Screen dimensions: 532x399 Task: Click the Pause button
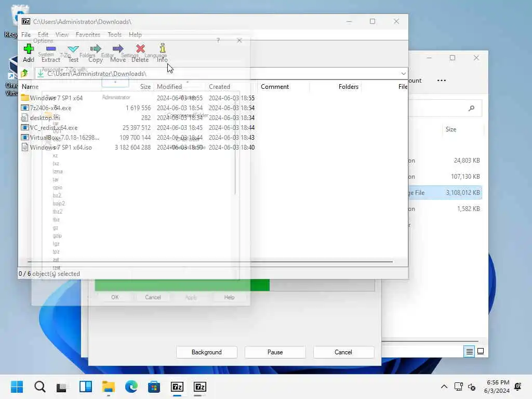[275, 352]
